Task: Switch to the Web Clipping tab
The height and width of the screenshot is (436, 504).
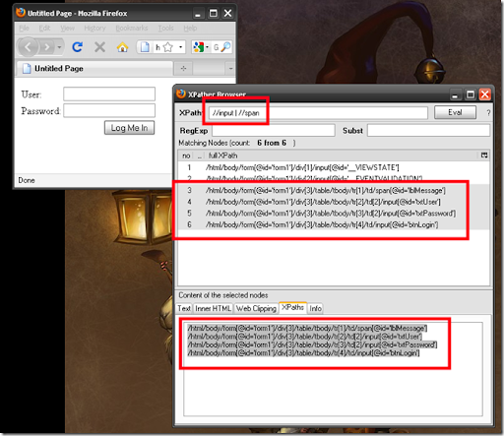Action: 256,308
